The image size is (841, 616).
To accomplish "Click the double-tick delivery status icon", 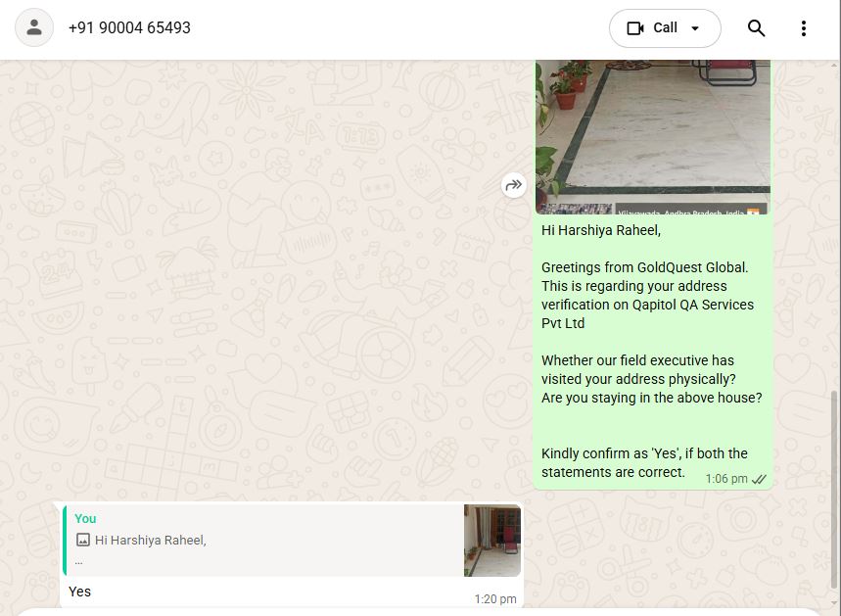I will (x=759, y=479).
